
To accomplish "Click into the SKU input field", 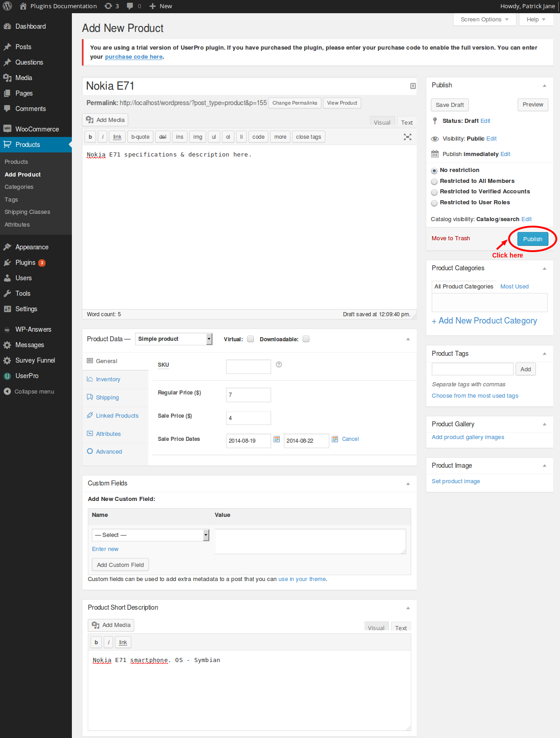I will (x=248, y=367).
